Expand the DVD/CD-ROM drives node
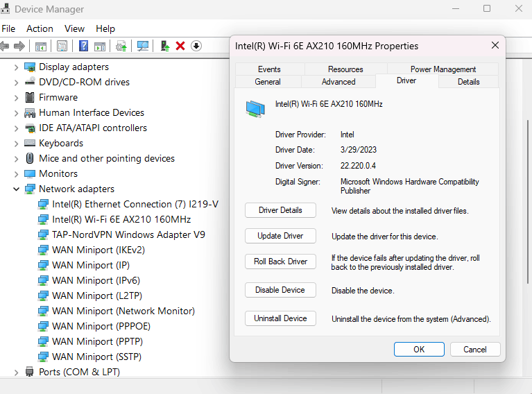The image size is (532, 394). click(x=16, y=83)
